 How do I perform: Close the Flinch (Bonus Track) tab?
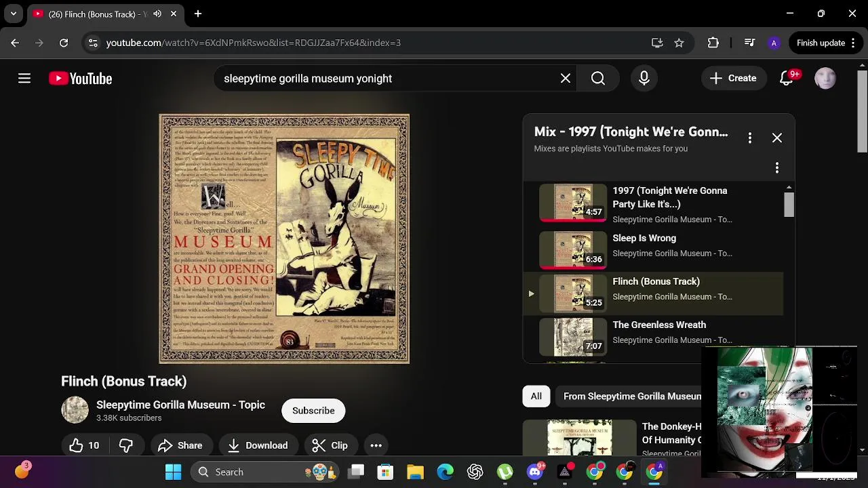pos(174,14)
